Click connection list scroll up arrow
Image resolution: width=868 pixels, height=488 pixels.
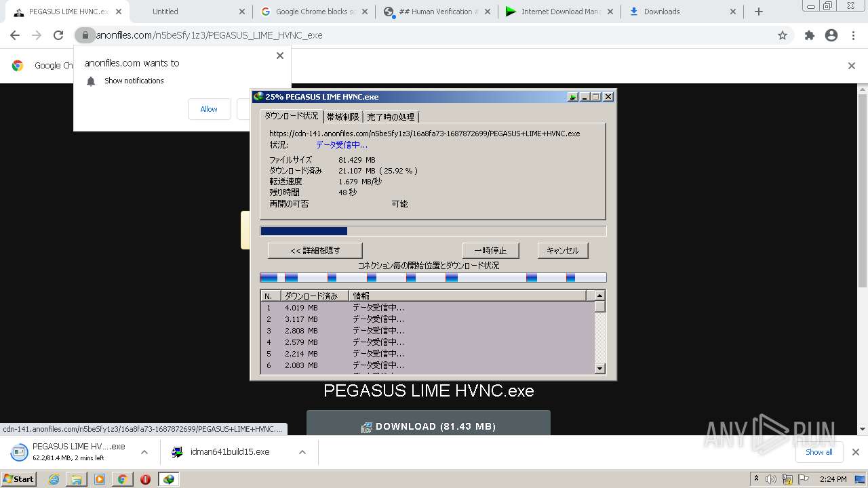(x=599, y=296)
